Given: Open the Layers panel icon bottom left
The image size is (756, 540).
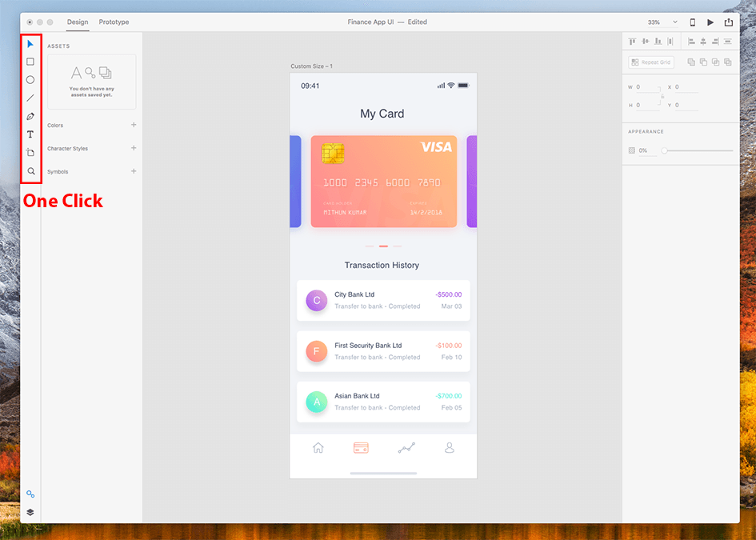Looking at the screenshot, I should (x=30, y=511).
